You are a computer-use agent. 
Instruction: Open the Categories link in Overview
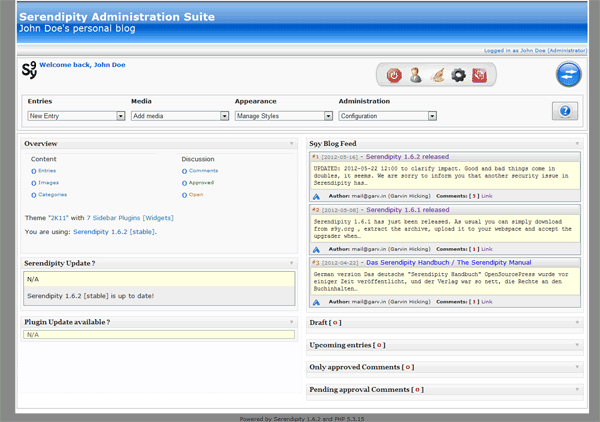[x=52, y=195]
